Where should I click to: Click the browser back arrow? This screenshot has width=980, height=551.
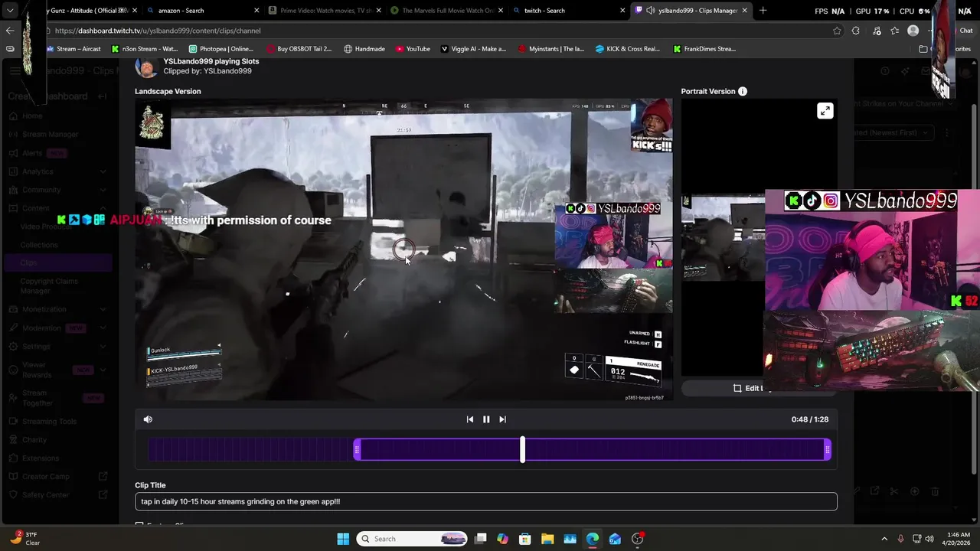10,31
